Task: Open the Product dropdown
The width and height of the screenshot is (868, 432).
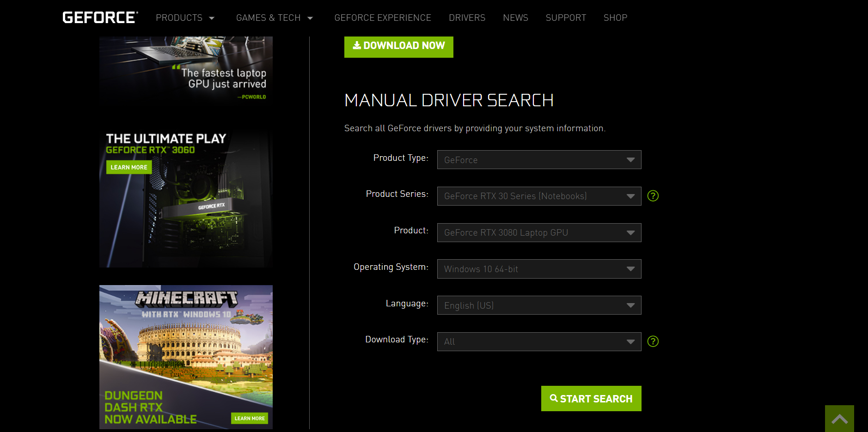Action: [x=539, y=232]
